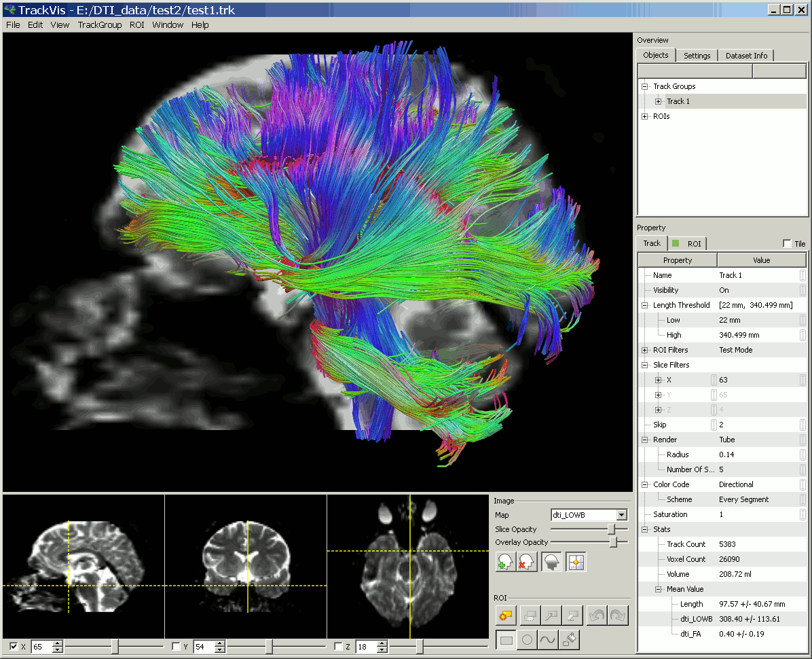Open the TrackGroup menu
This screenshot has height=659, width=812.
coord(100,25)
